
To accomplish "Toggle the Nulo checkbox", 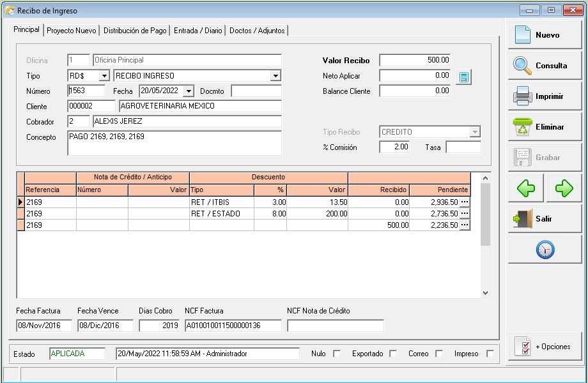I will click(x=337, y=354).
